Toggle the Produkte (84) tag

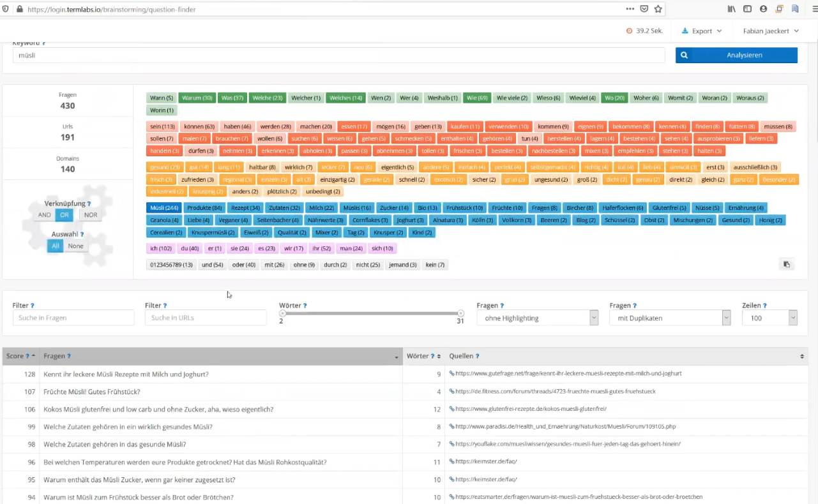click(204, 207)
